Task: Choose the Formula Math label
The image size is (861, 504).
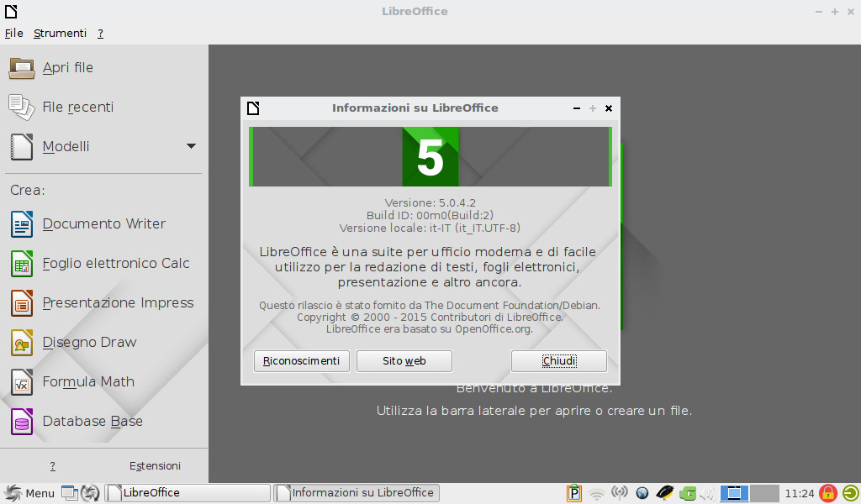Action: click(88, 381)
